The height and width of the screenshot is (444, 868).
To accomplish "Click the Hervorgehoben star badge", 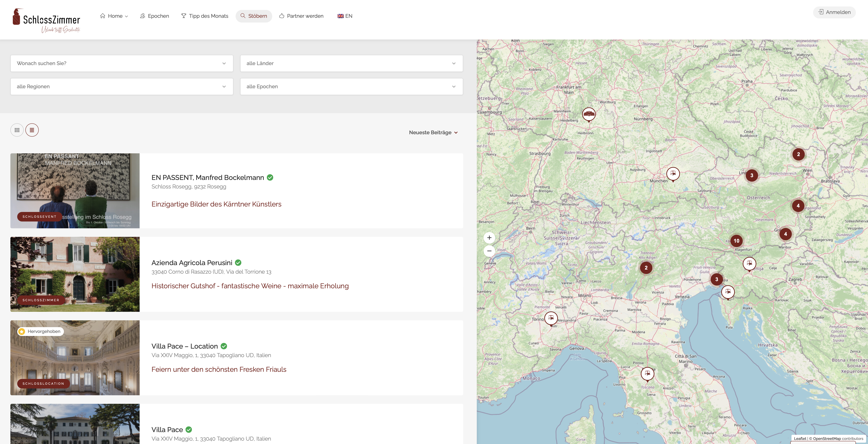I will [x=40, y=332].
